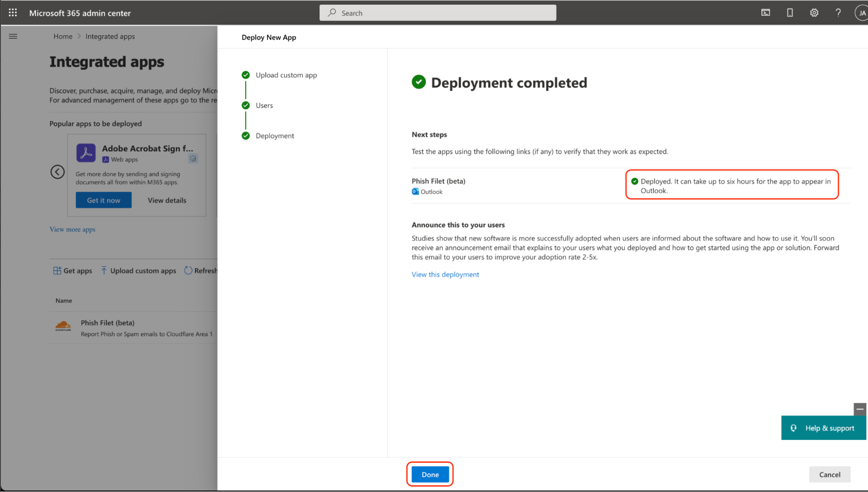Click inside the Search field
This screenshot has width=868, height=492.
pos(437,13)
